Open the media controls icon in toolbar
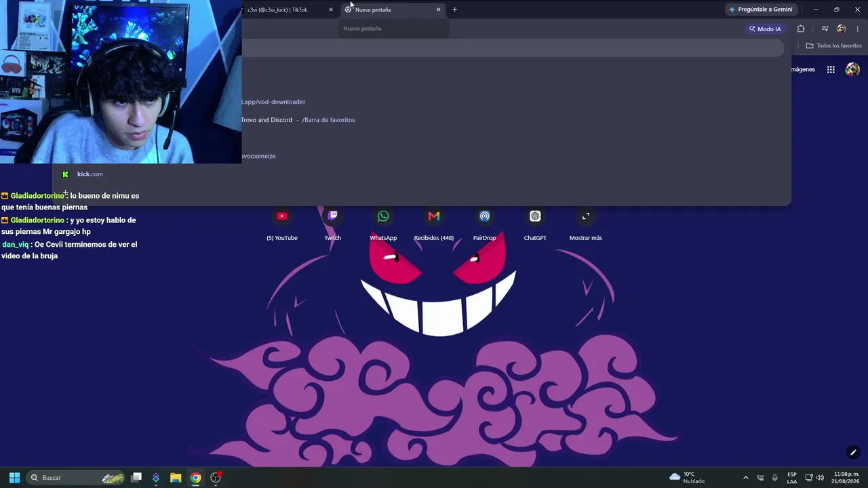The image size is (868, 488). 825,28
